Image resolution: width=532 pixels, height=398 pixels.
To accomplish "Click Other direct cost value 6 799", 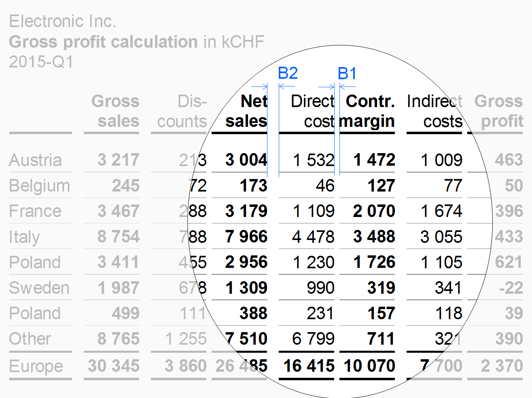I will click(313, 339).
